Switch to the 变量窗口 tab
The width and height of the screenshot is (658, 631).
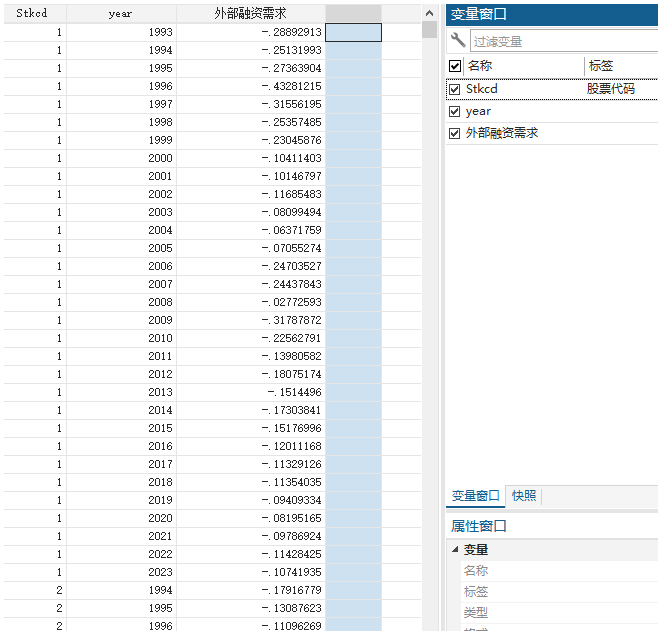[475, 495]
